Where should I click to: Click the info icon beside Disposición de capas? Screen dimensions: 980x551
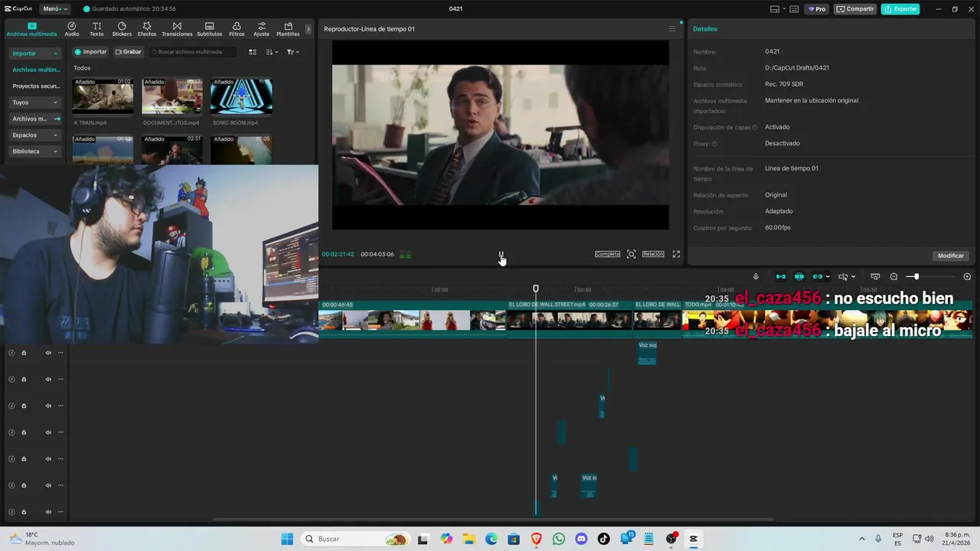click(754, 128)
